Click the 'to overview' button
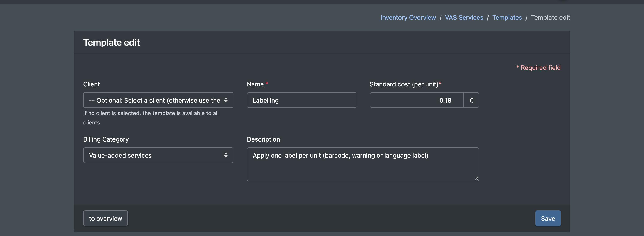 (106, 218)
